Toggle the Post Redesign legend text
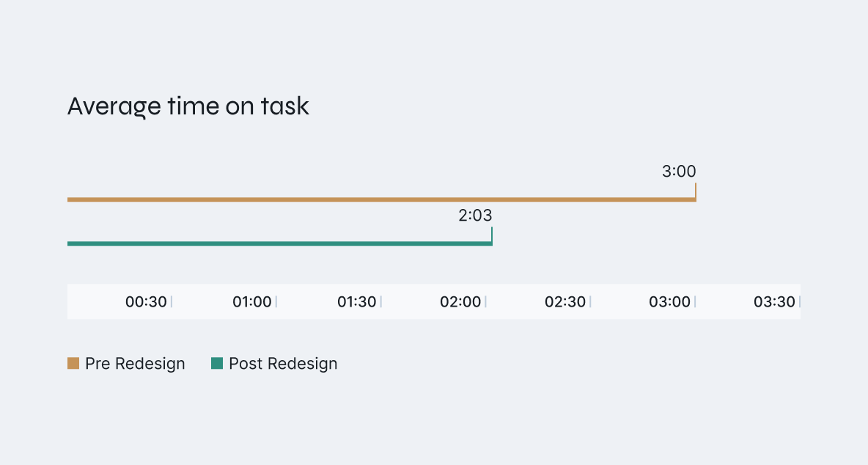This screenshot has height=465, width=868. pos(283,364)
